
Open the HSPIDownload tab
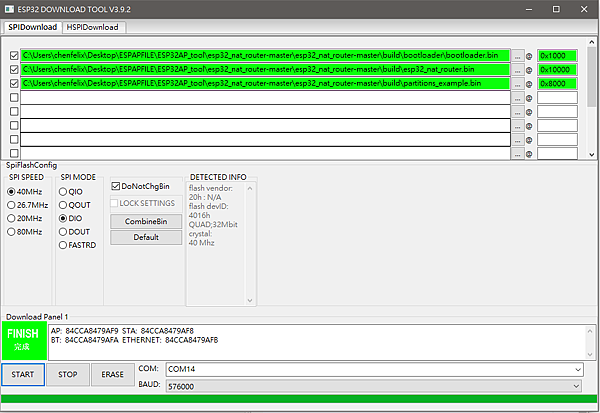point(93,27)
